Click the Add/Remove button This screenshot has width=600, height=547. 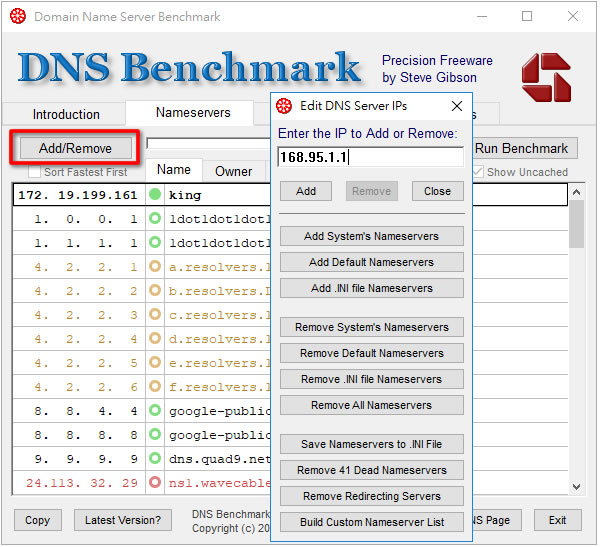(75, 148)
